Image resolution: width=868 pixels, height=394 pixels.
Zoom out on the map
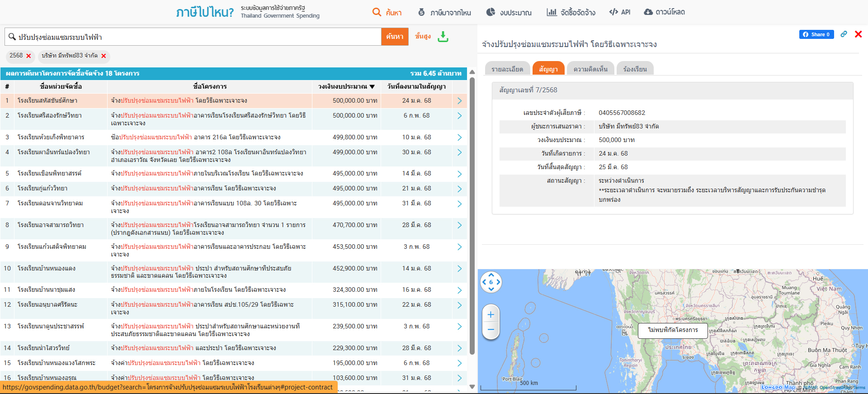pos(491,330)
